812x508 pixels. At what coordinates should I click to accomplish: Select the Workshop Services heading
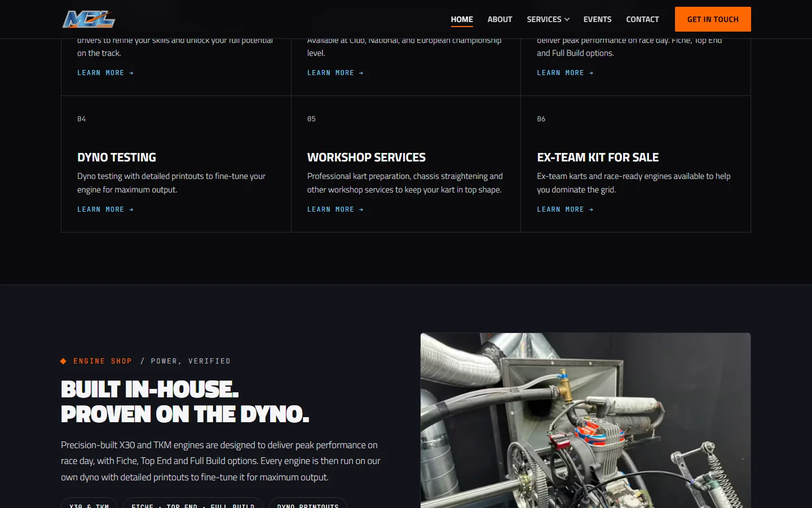[x=367, y=157]
